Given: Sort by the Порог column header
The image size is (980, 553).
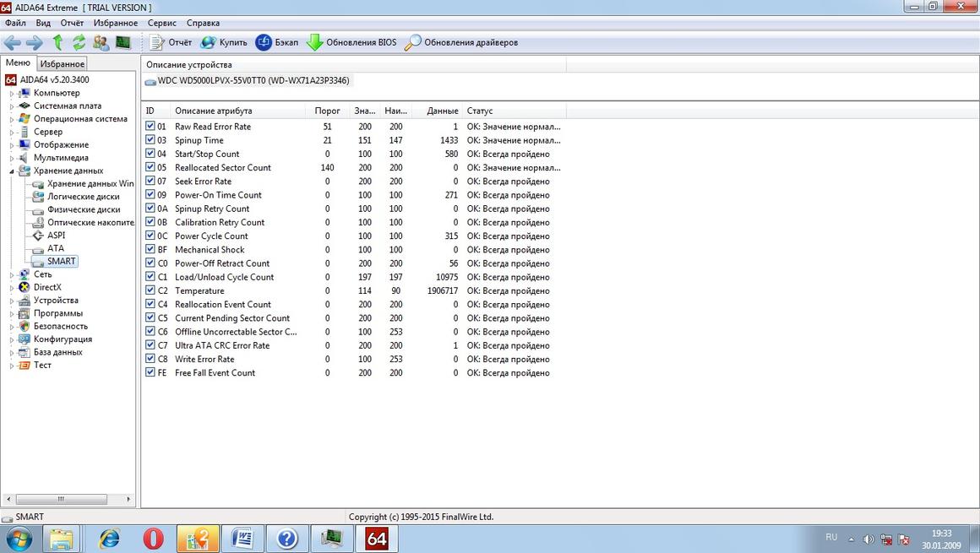Looking at the screenshot, I should click(327, 111).
